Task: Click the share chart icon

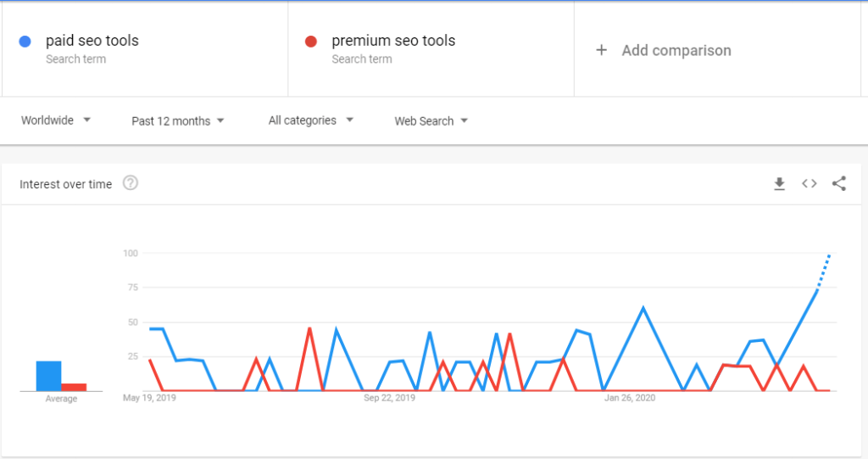Action: 839,183
